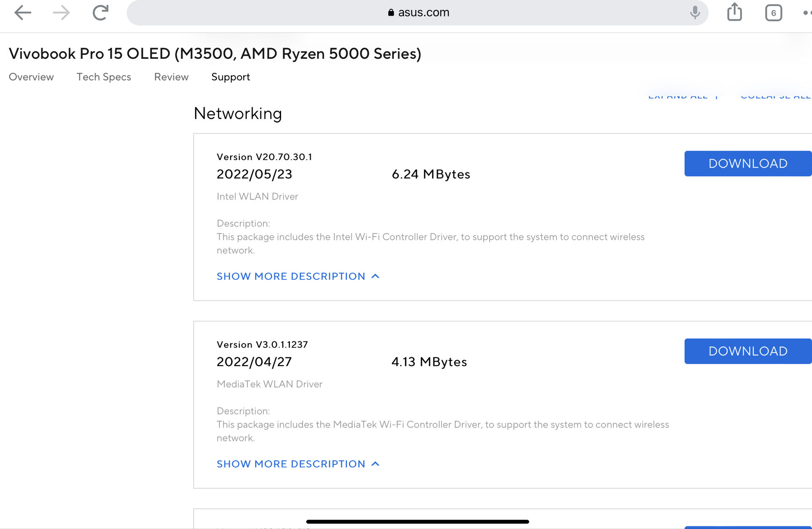The image size is (812, 529).
Task: Select the Support tab
Action: pyautogui.click(x=230, y=77)
